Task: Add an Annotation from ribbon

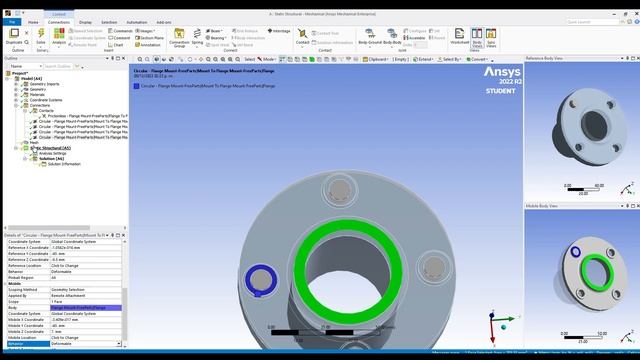Action: point(148,45)
